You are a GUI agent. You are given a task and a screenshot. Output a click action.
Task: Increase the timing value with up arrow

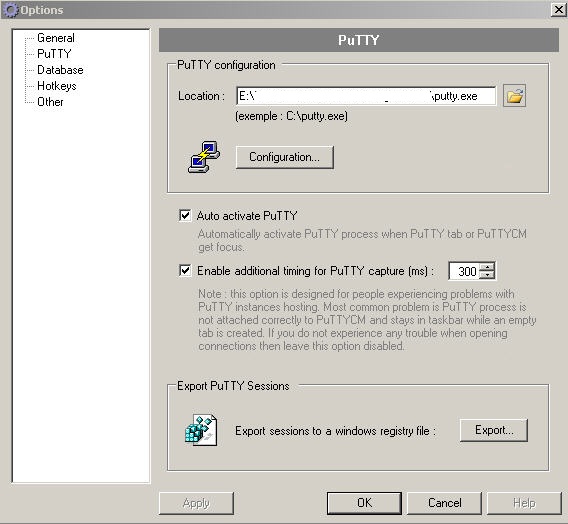coord(487,267)
